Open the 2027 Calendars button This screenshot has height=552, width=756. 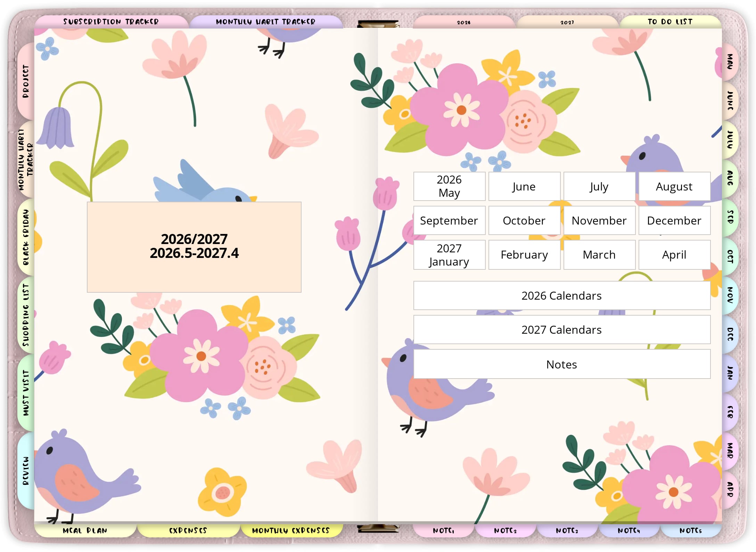(561, 330)
